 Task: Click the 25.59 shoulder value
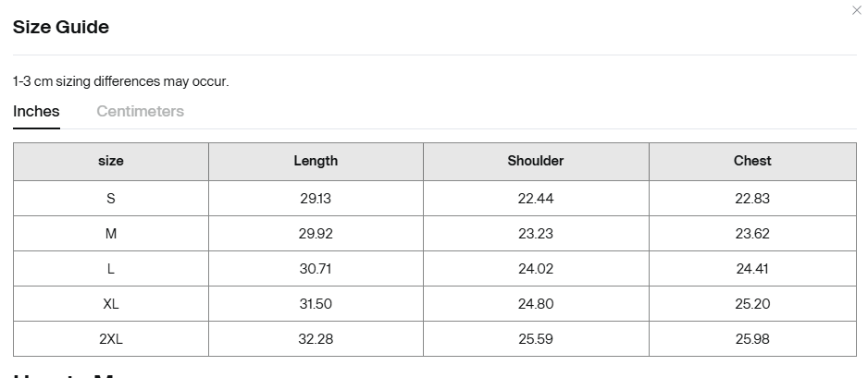(x=535, y=339)
